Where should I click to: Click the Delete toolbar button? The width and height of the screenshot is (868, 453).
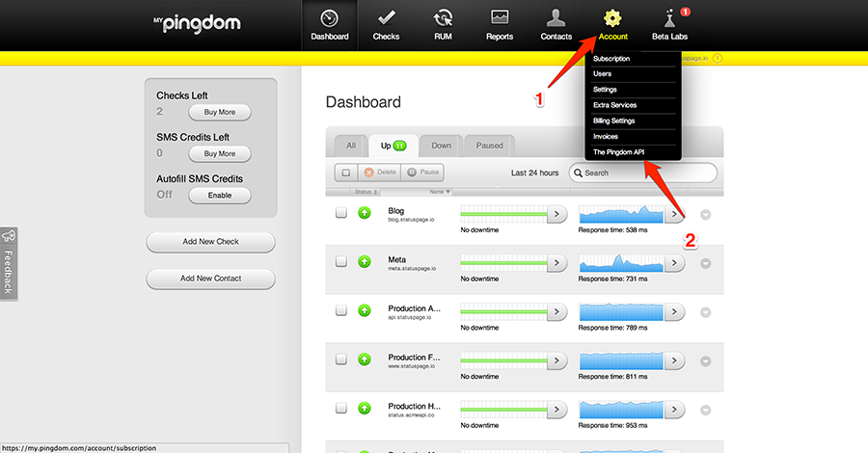(380, 173)
